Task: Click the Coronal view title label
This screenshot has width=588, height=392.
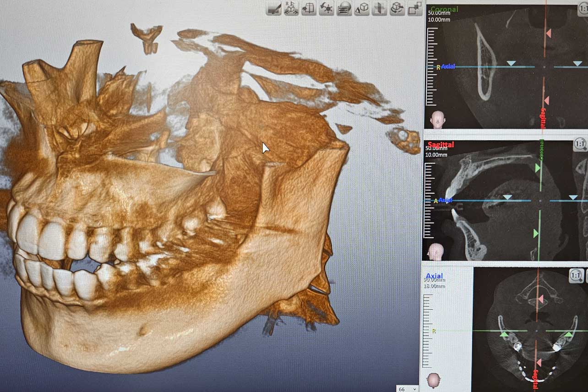Action: (x=444, y=9)
